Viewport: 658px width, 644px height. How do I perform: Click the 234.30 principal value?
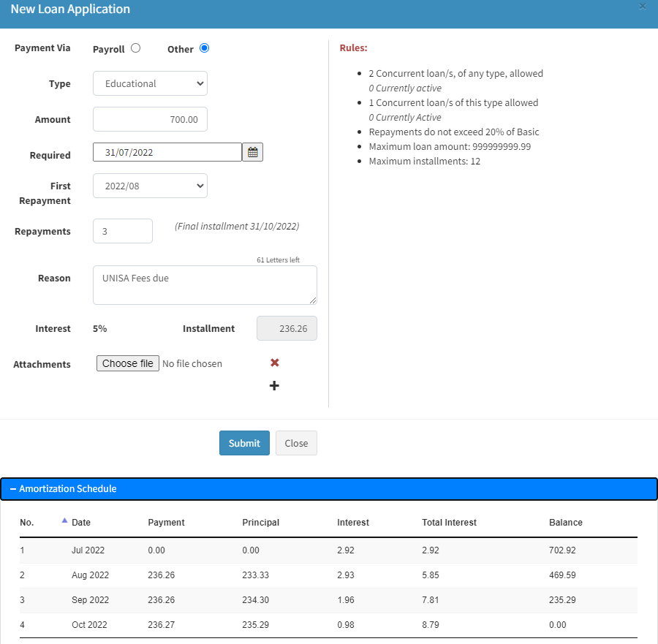click(256, 600)
